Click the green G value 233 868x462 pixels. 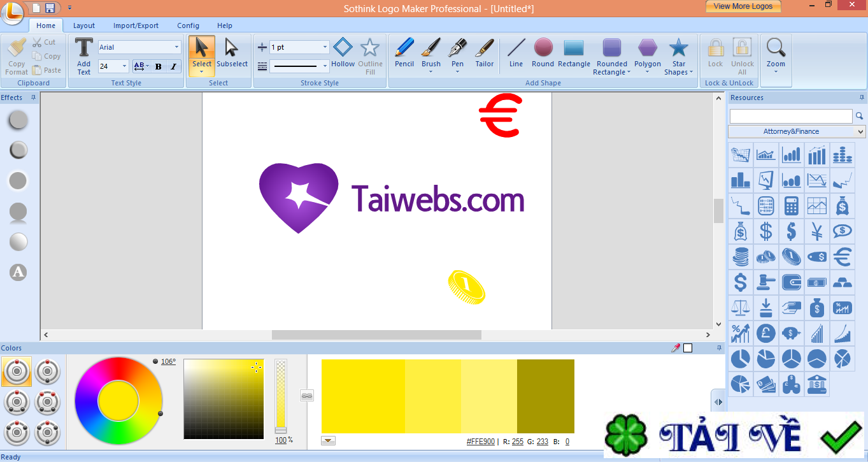tap(543, 442)
